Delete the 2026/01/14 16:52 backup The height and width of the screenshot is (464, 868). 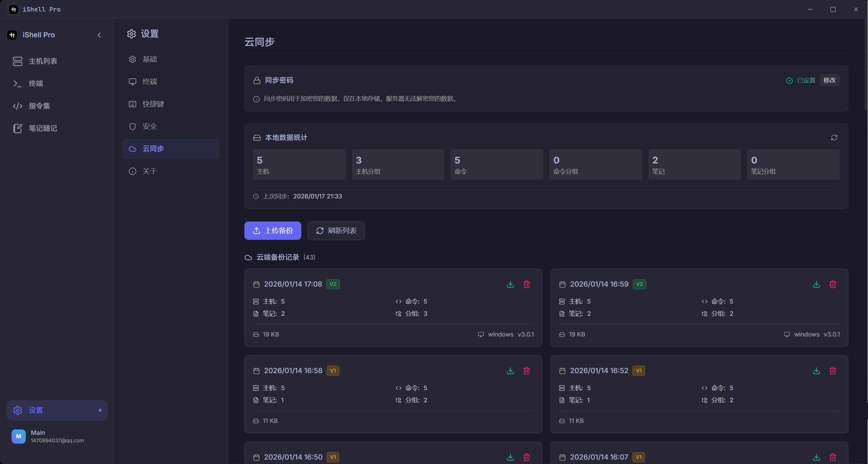coord(833,371)
